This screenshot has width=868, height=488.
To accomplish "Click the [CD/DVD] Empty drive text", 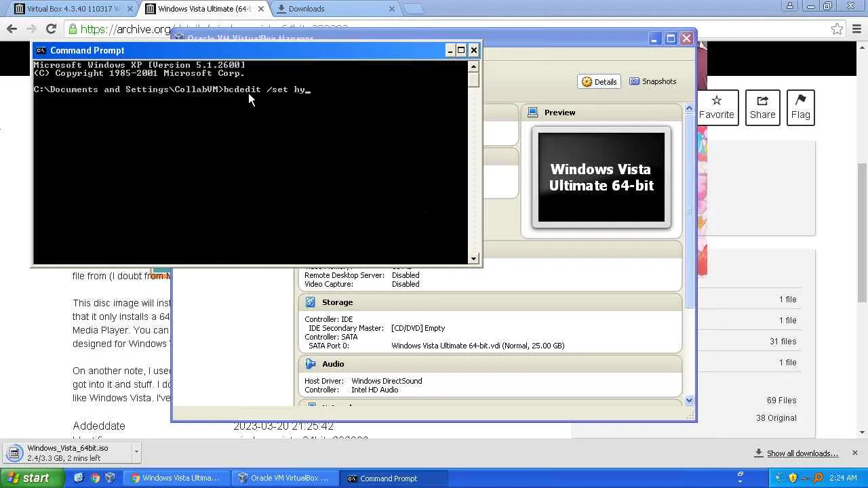I will [x=418, y=328].
